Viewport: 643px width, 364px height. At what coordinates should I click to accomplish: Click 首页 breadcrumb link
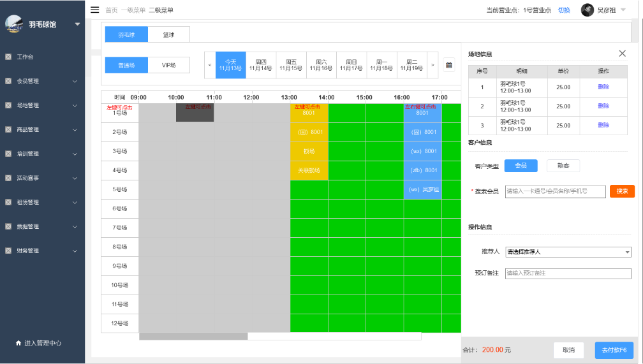(x=112, y=10)
